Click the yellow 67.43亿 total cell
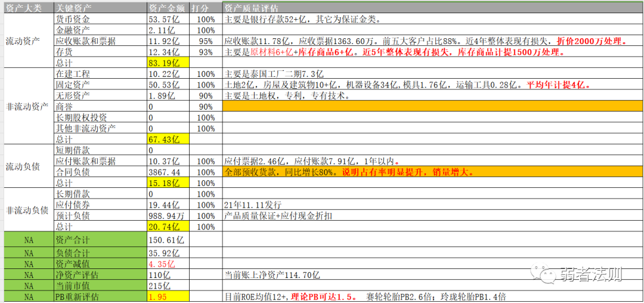 pyautogui.click(x=169, y=139)
